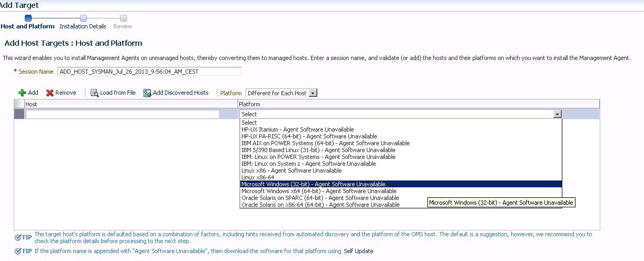The image size is (644, 261).
Task: Select Microsoft Windows (32-bit) highlighted option
Action: click(313, 184)
